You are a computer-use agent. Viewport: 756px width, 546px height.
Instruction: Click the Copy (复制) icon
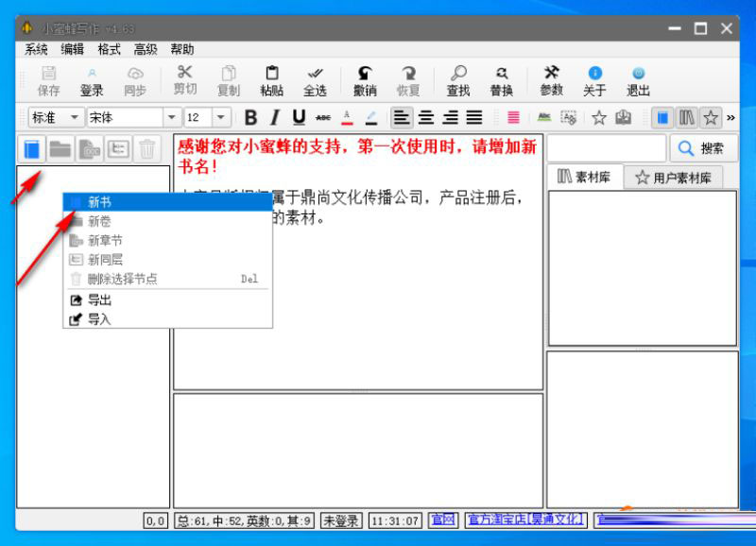[x=229, y=81]
